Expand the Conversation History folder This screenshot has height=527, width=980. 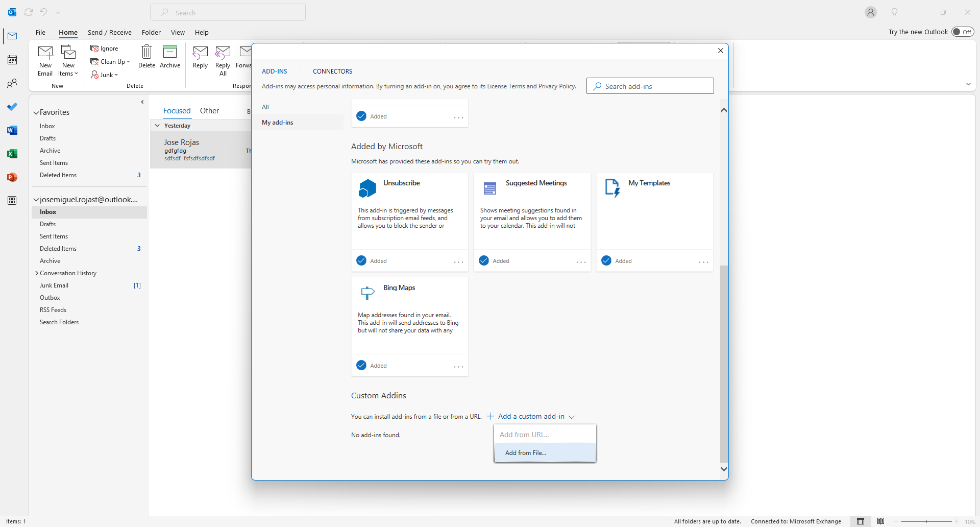point(36,273)
